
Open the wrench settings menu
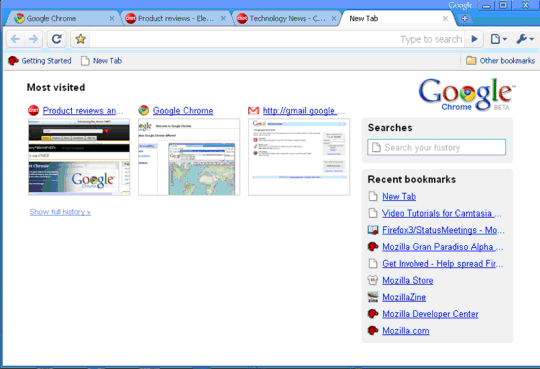click(x=525, y=39)
